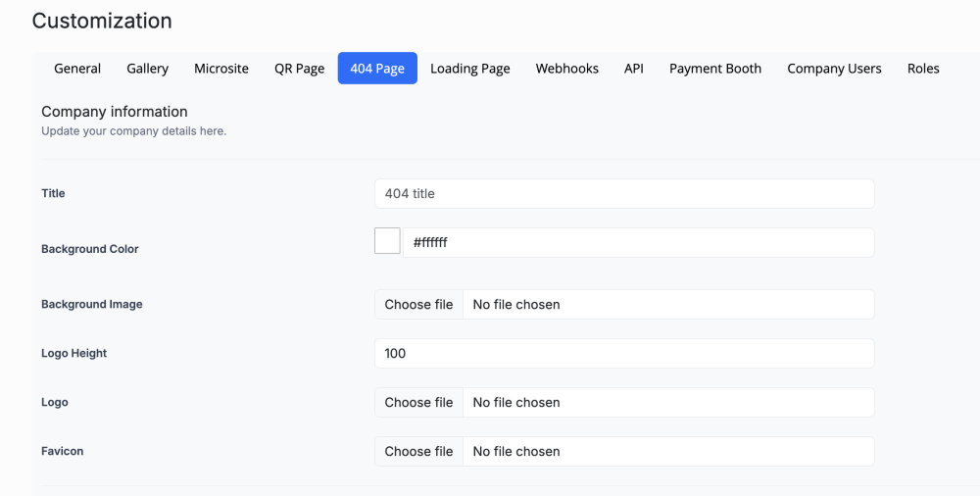The width and height of the screenshot is (980, 496).
Task: Open the Microsite tab
Action: [x=221, y=69]
